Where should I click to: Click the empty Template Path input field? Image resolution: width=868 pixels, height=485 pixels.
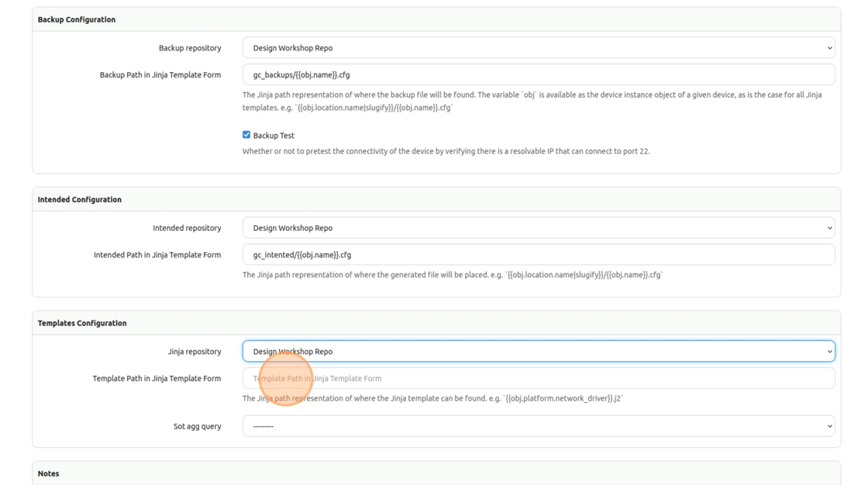(x=538, y=379)
